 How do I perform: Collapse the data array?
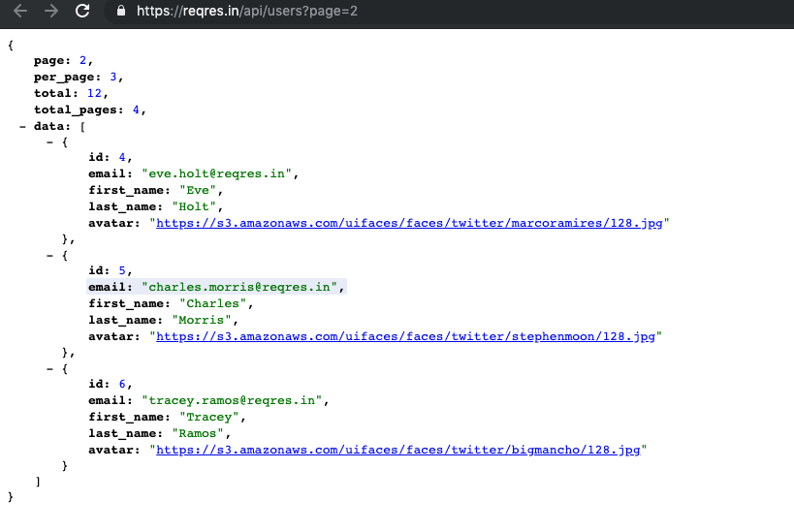(x=22, y=127)
